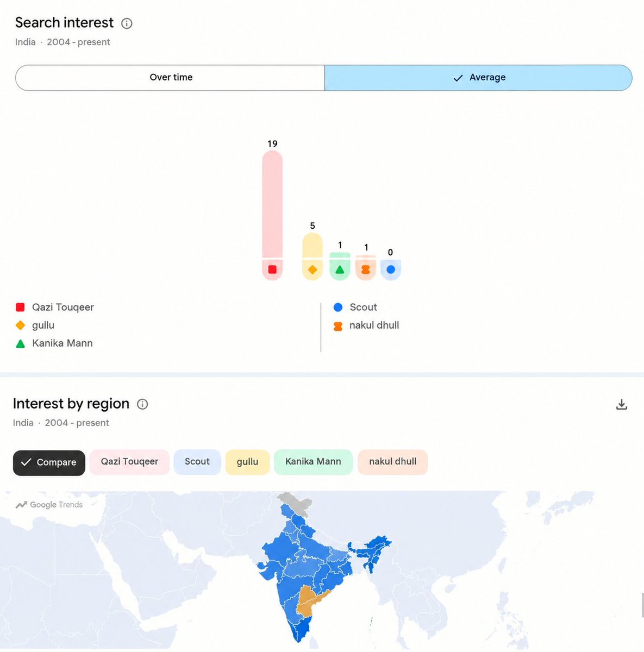Click the blue circle icon under the 0 bar
644x652 pixels.
click(391, 269)
